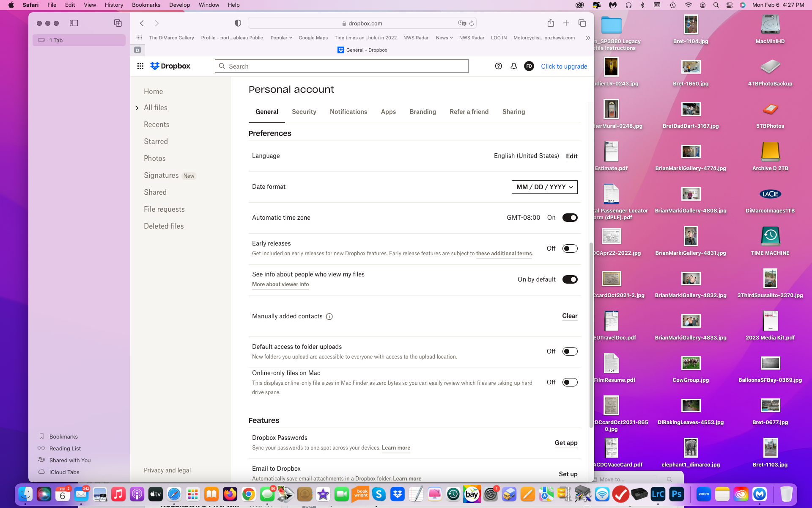Open Finder in the Dock
Screen dimensions: 812x508
coord(25,494)
